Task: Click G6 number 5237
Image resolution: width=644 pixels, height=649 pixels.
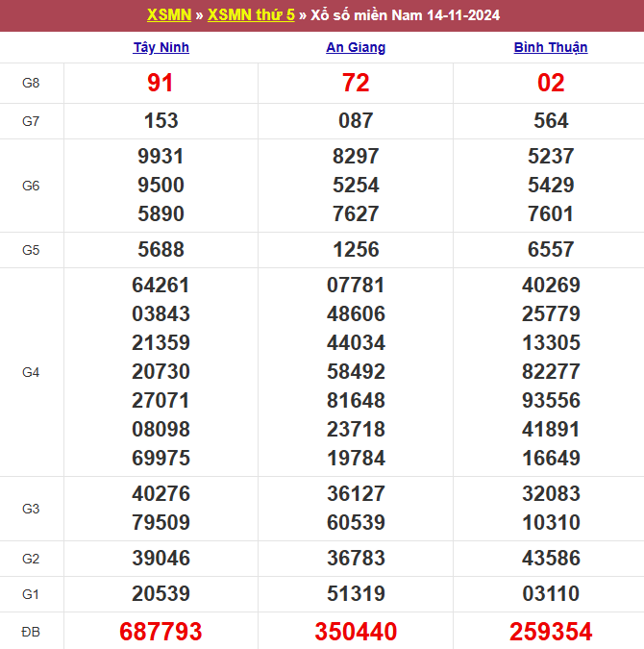Action: (551, 157)
